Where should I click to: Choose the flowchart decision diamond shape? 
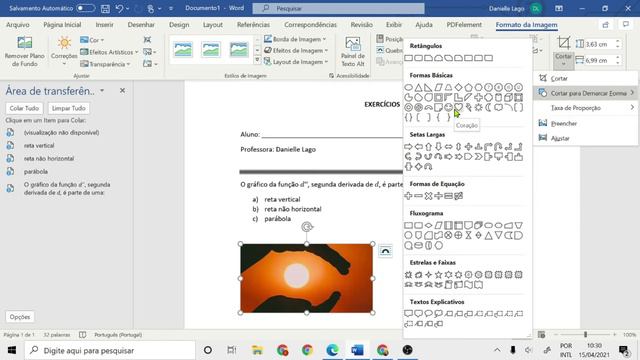pyautogui.click(x=429, y=225)
